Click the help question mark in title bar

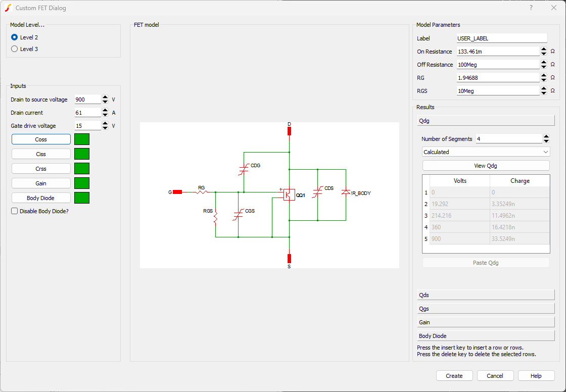[x=531, y=8]
